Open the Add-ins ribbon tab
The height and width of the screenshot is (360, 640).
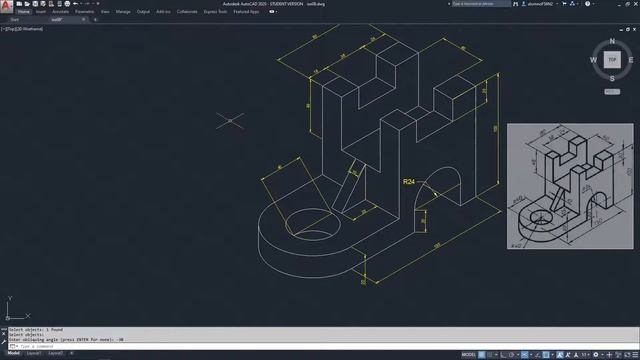[x=163, y=12]
